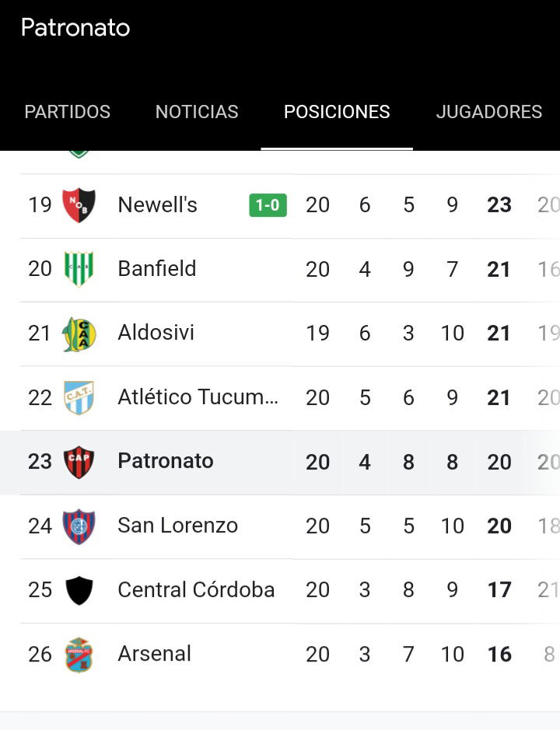The height and width of the screenshot is (730, 560).
Task: Open the Banfield team name link
Action: (157, 269)
